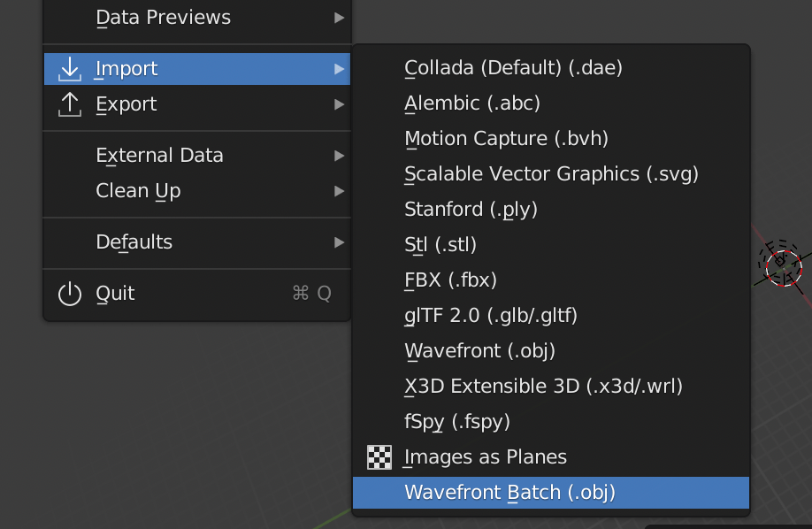Select glTF 2.0 import option

[x=490, y=316]
